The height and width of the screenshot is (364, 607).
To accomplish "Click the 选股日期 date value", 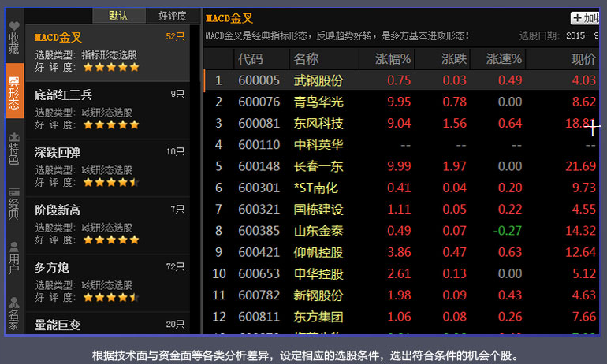I will click(583, 36).
